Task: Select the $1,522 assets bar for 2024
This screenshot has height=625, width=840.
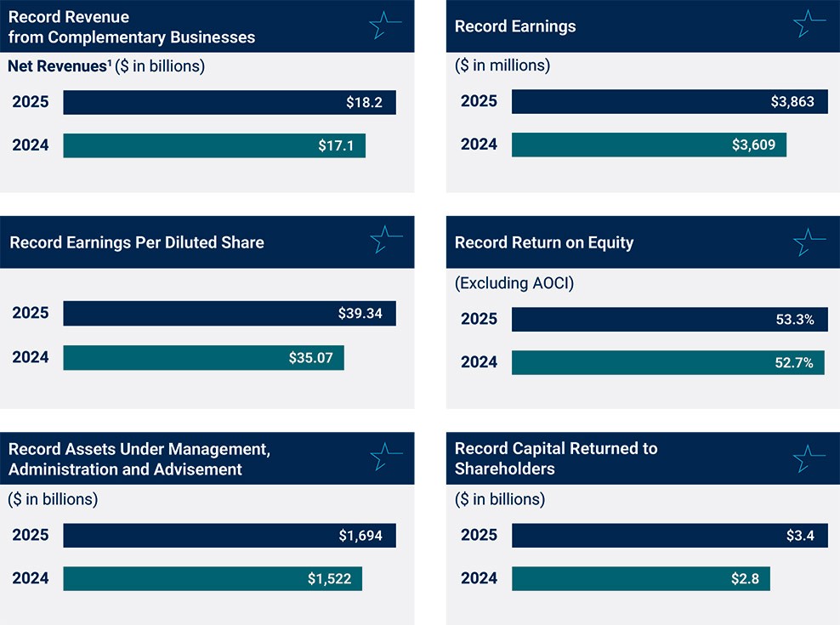Action: pos(213,578)
